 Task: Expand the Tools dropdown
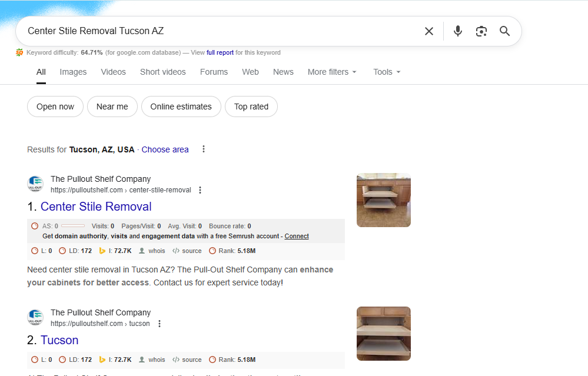click(387, 72)
